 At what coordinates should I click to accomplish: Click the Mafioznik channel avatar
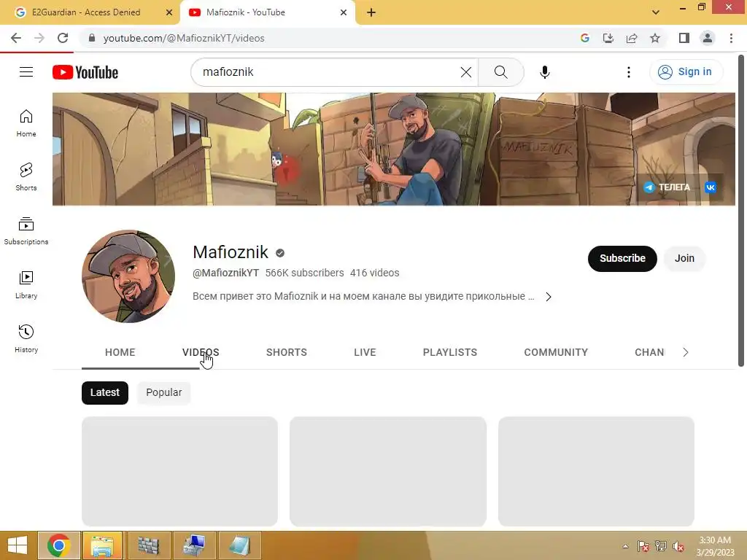[128, 276]
